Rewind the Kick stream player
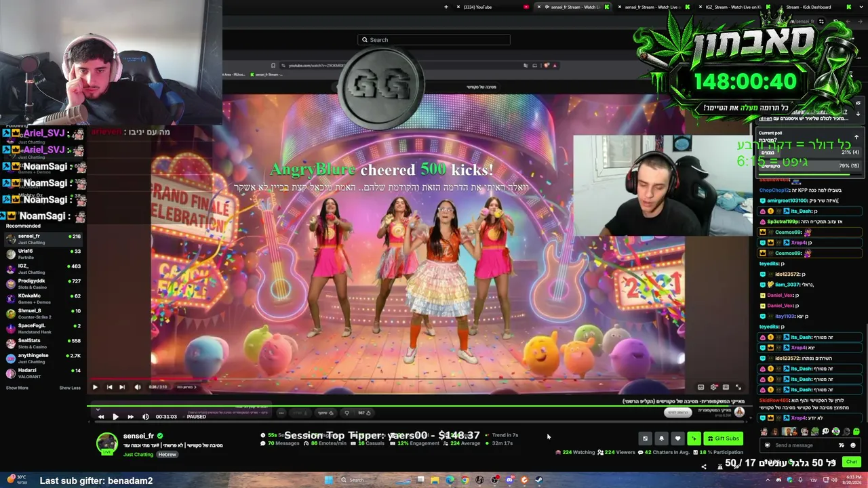This screenshot has height=488, width=868. 101,417
